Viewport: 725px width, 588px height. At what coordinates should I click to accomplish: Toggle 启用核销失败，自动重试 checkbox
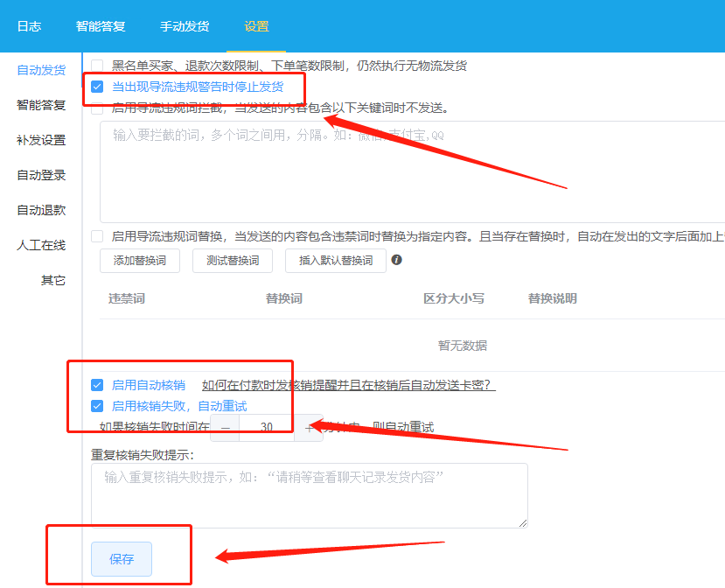[97, 406]
